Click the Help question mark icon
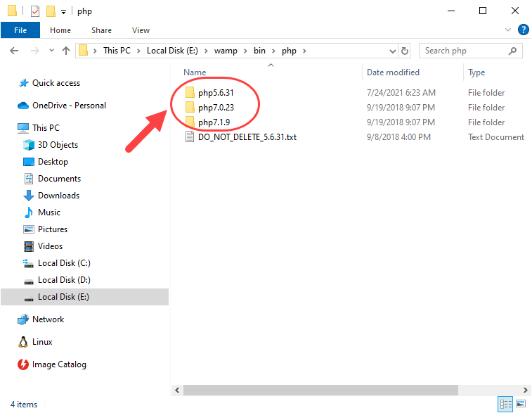Screen dimensions: 532x413 pyautogui.click(x=523, y=30)
